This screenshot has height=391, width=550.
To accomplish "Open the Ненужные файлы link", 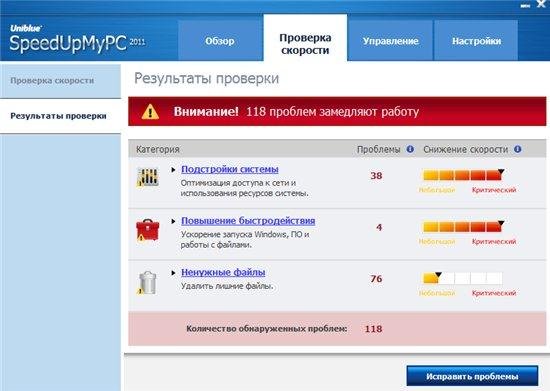I will [223, 272].
